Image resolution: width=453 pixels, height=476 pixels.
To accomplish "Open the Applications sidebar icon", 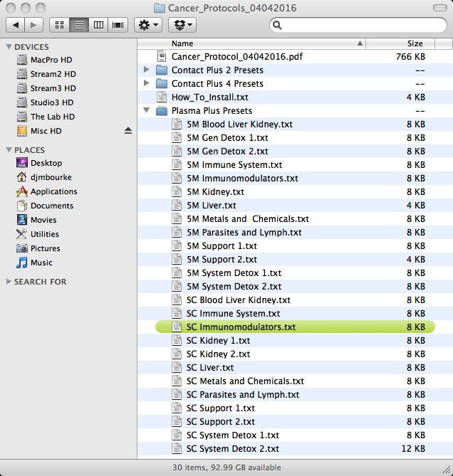I will tap(22, 191).
